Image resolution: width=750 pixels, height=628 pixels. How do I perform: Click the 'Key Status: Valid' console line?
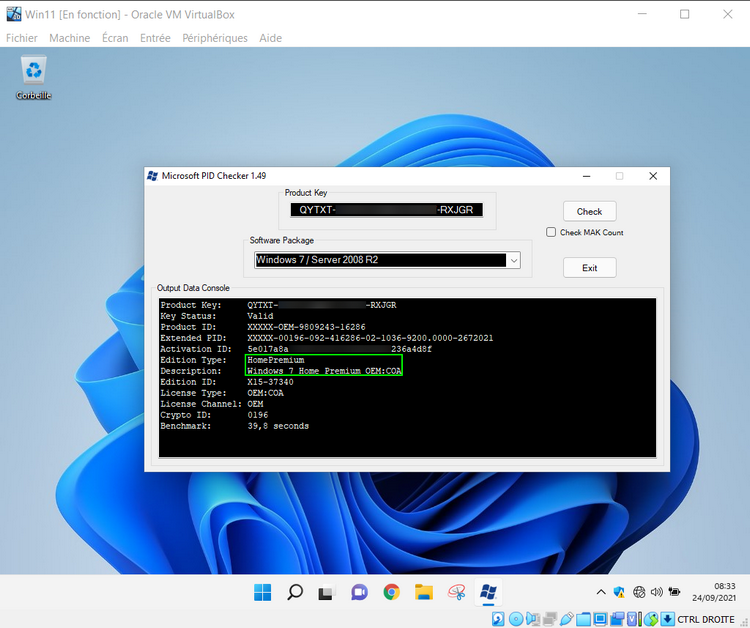[x=217, y=316]
